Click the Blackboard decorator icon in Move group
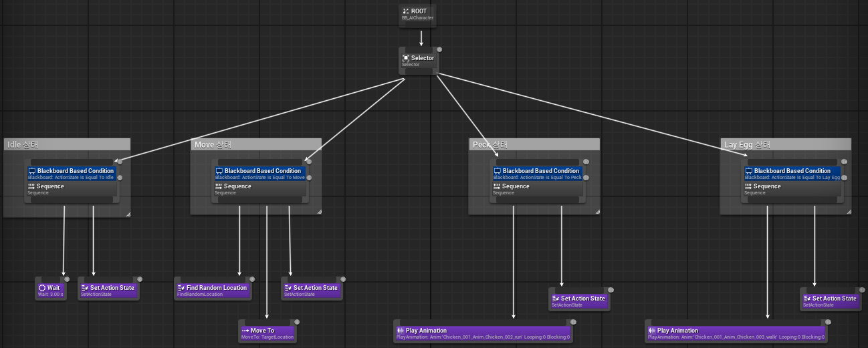The image size is (868, 348). (x=219, y=171)
